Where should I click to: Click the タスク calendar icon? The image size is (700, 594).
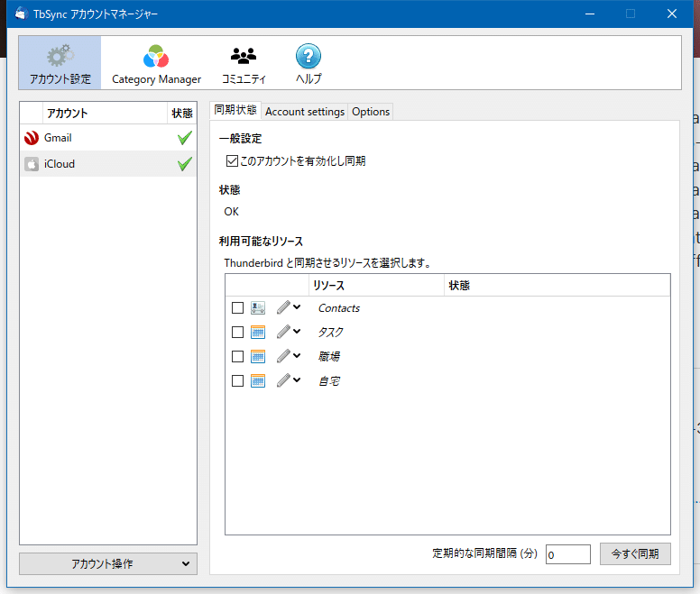258,333
